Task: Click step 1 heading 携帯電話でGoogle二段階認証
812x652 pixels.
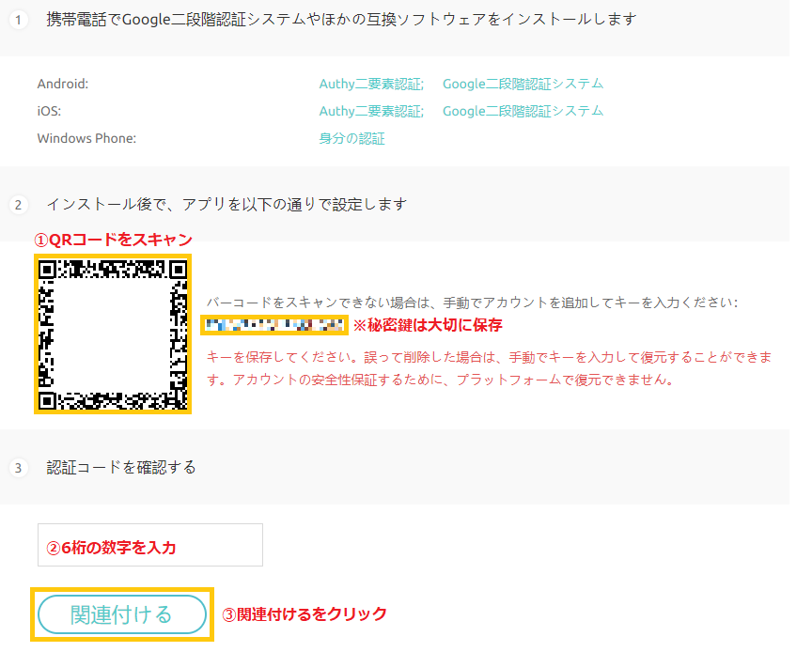Action: pyautogui.click(x=341, y=20)
